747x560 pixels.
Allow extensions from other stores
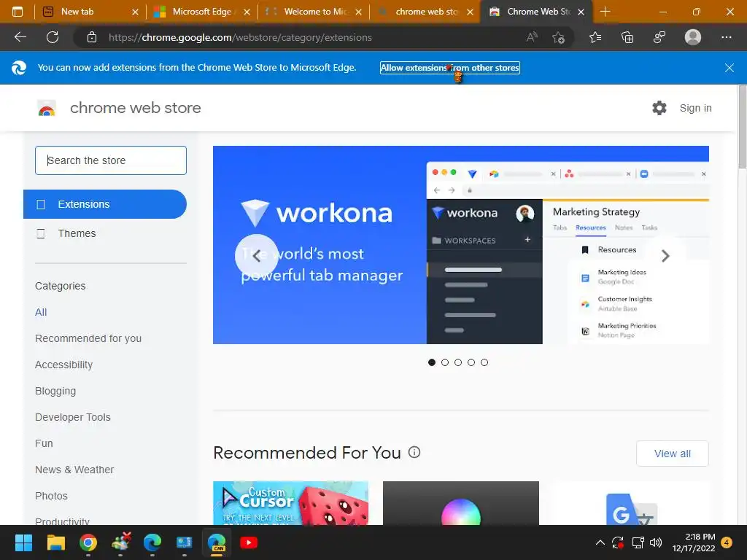pos(449,68)
